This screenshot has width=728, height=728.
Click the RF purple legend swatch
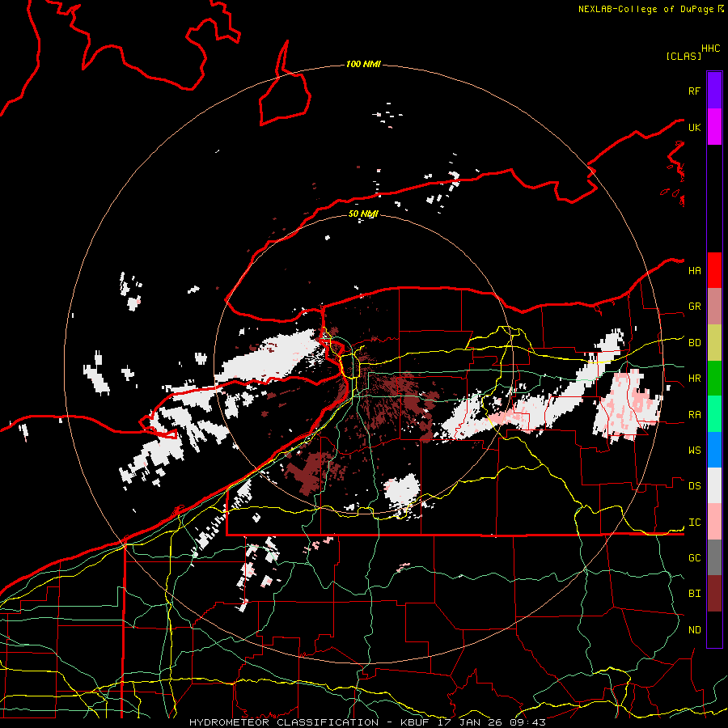pyautogui.click(x=714, y=91)
